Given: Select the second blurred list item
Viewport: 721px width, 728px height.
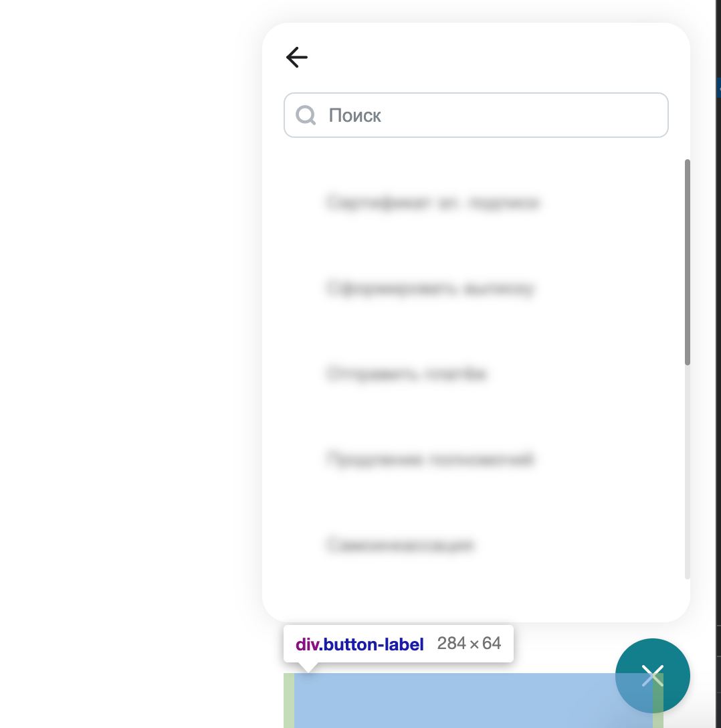Looking at the screenshot, I should tap(431, 288).
